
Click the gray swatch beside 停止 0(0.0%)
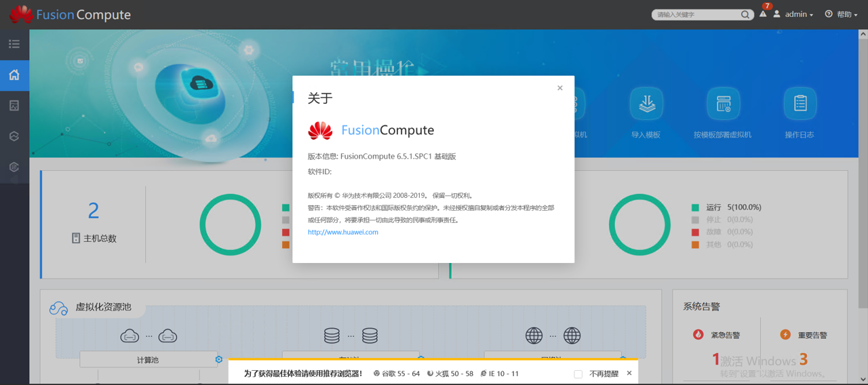[695, 220]
